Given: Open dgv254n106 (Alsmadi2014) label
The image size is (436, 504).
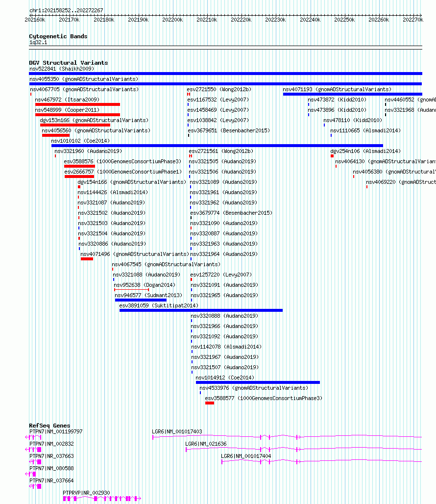Looking at the screenshot, I should point(365,151).
